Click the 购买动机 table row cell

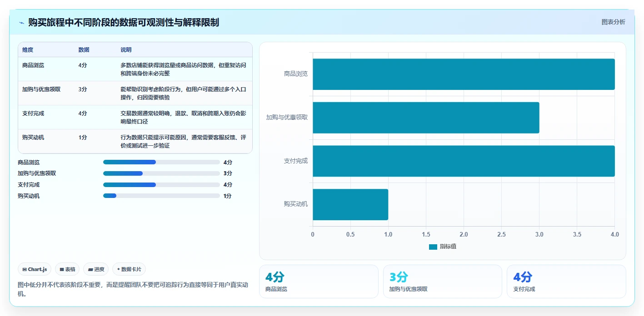pos(33,137)
